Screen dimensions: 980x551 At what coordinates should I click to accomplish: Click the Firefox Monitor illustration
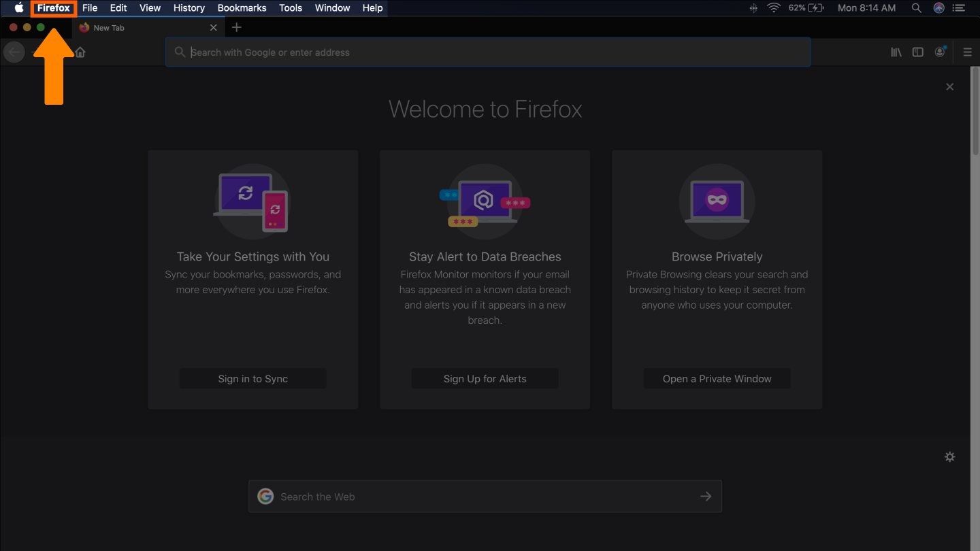point(485,201)
